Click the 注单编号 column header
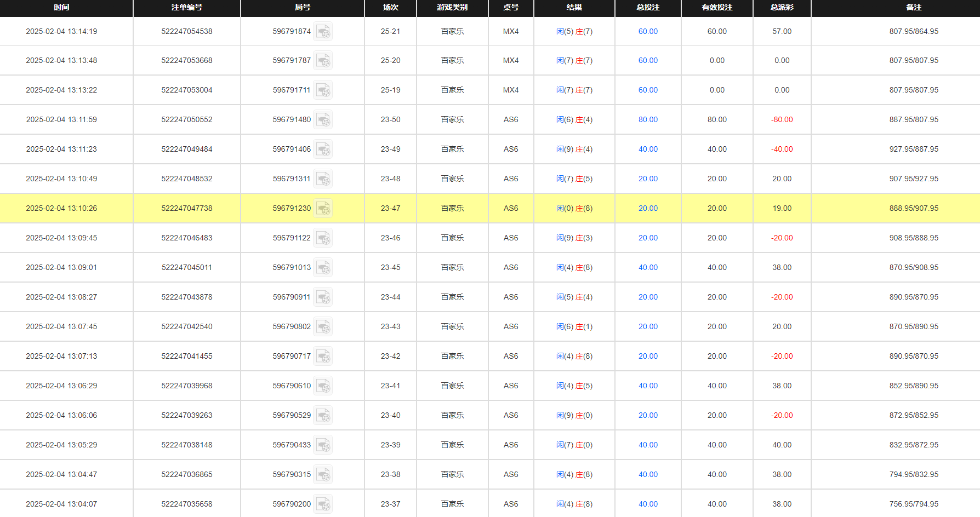980x517 pixels. (x=186, y=8)
